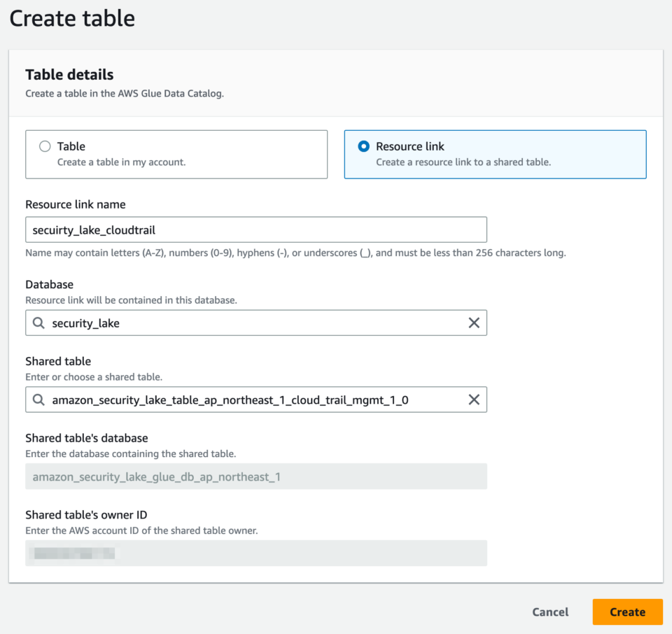Clear the Shared table field via its X icon
This screenshot has height=634, width=672.
coord(474,400)
